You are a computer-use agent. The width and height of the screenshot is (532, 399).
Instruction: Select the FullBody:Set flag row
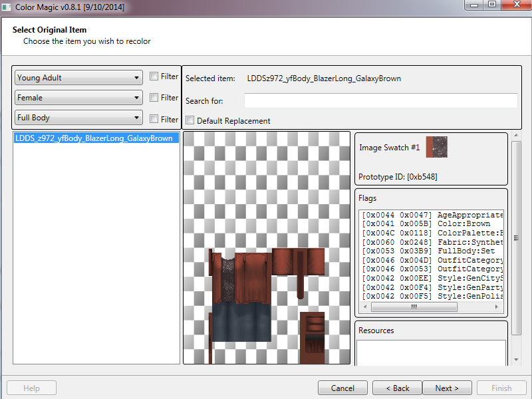click(x=432, y=251)
